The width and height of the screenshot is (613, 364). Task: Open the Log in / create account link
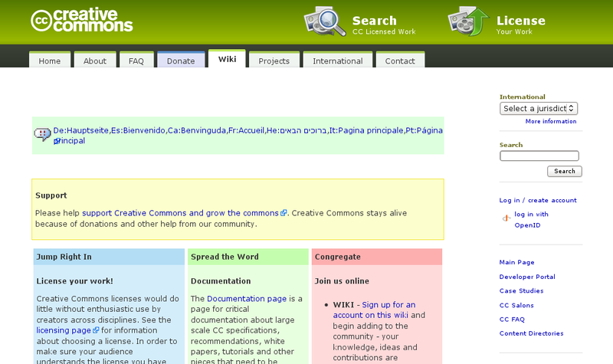(538, 200)
